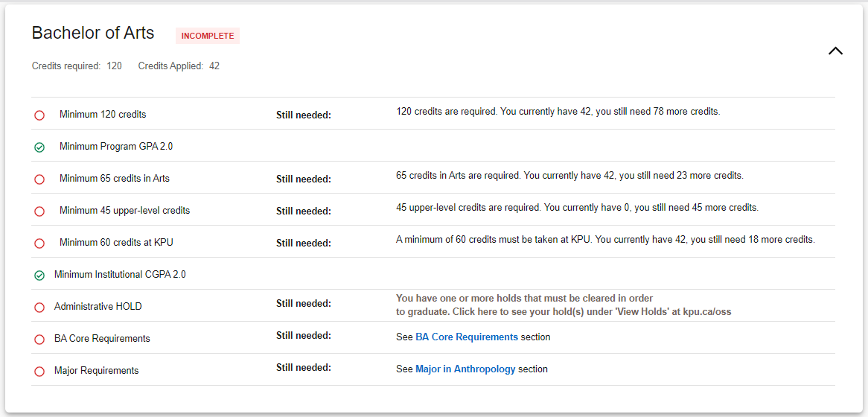The width and height of the screenshot is (868, 417).
Task: Click the Credits Applied: 42 text
Action: pos(179,66)
